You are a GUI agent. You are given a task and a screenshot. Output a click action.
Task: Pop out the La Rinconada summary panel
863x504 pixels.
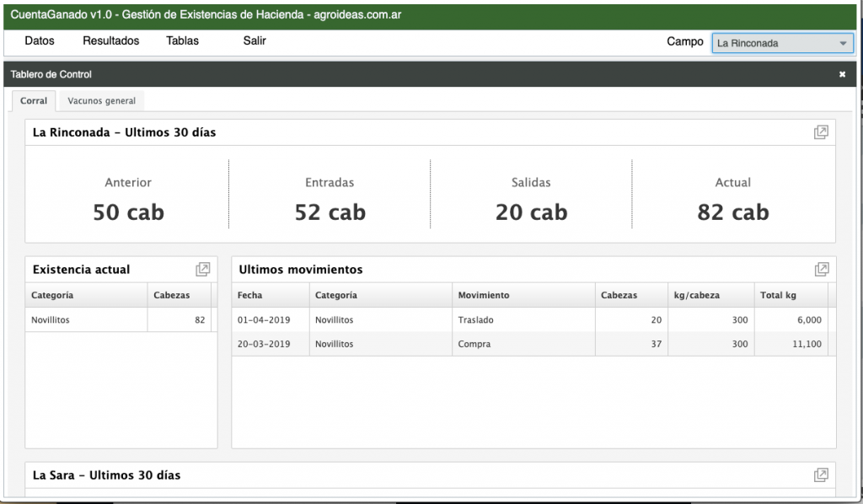point(821,132)
